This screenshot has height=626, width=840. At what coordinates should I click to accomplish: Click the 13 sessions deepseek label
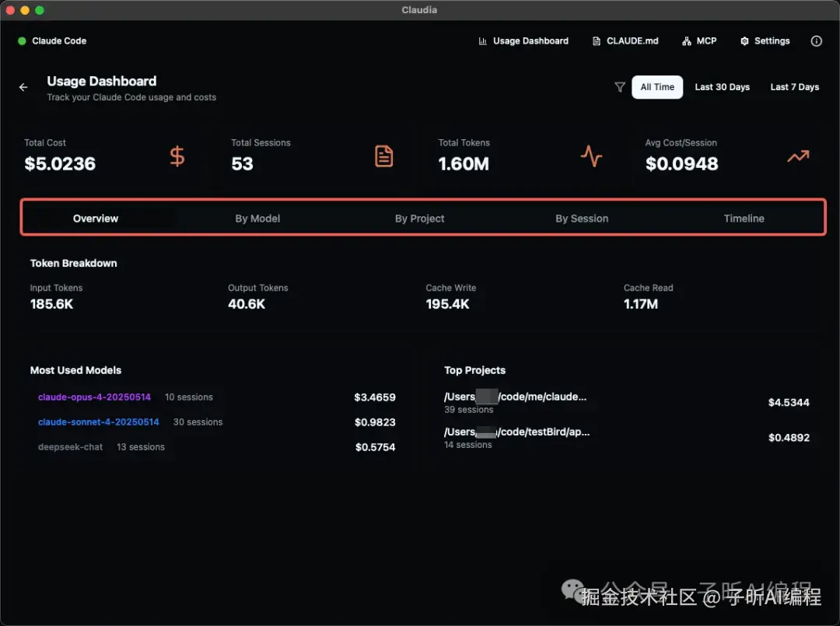tap(140, 447)
